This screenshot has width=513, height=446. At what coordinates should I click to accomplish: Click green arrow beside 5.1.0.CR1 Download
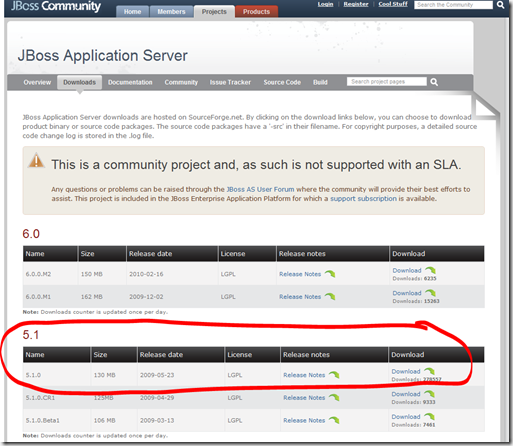[429, 394]
